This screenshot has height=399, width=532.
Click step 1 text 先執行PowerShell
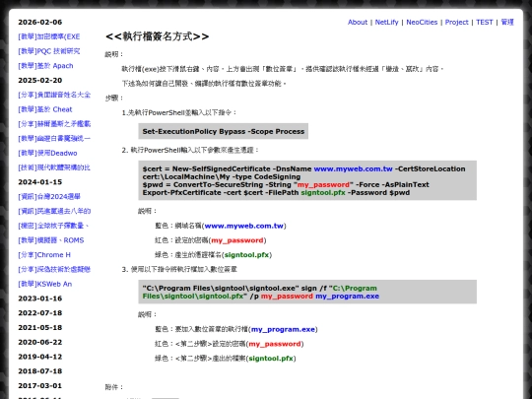point(179,112)
